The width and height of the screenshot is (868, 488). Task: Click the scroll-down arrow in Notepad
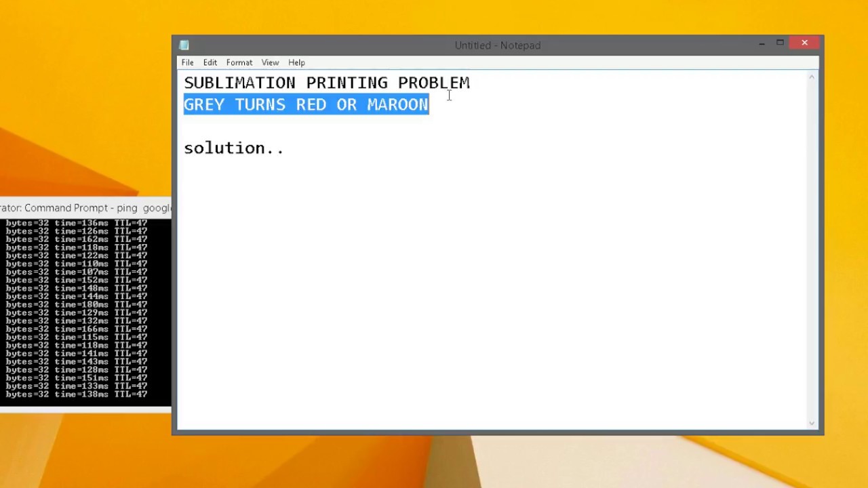812,423
